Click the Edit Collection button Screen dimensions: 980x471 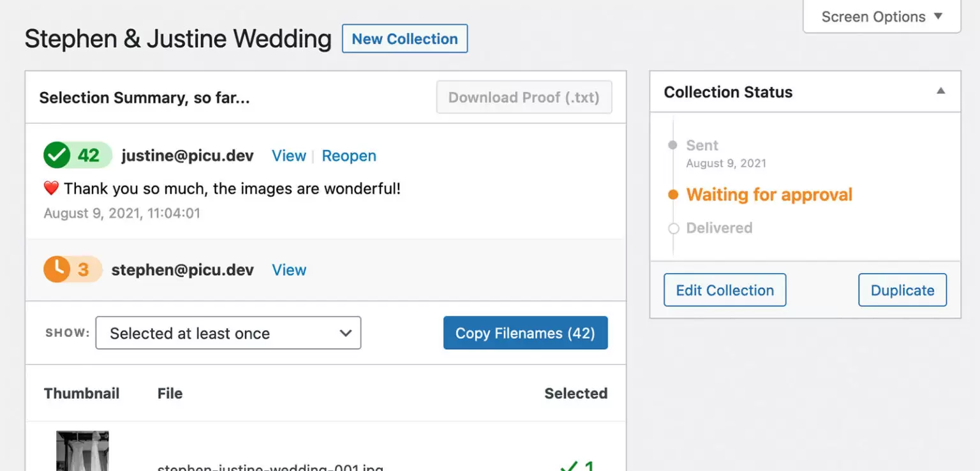pos(725,290)
